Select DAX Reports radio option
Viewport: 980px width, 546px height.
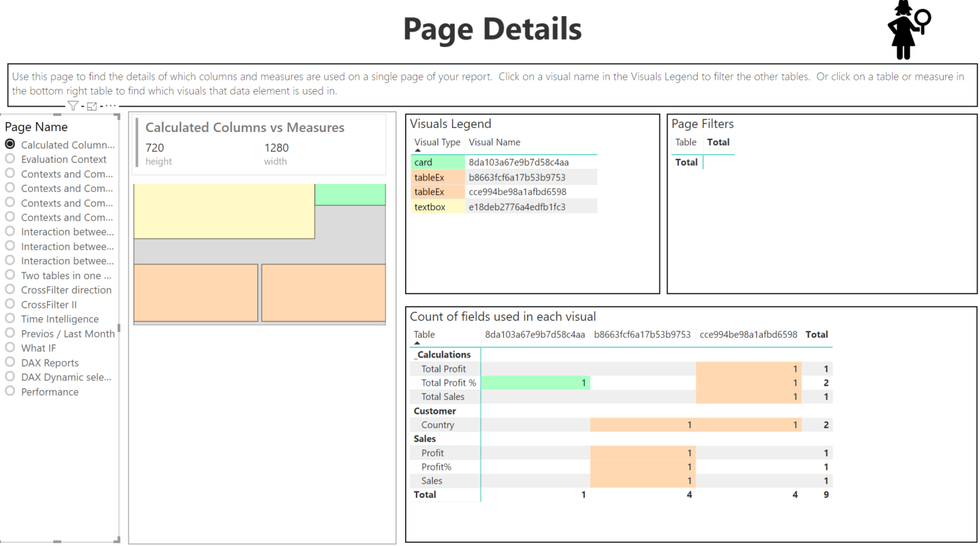10,362
